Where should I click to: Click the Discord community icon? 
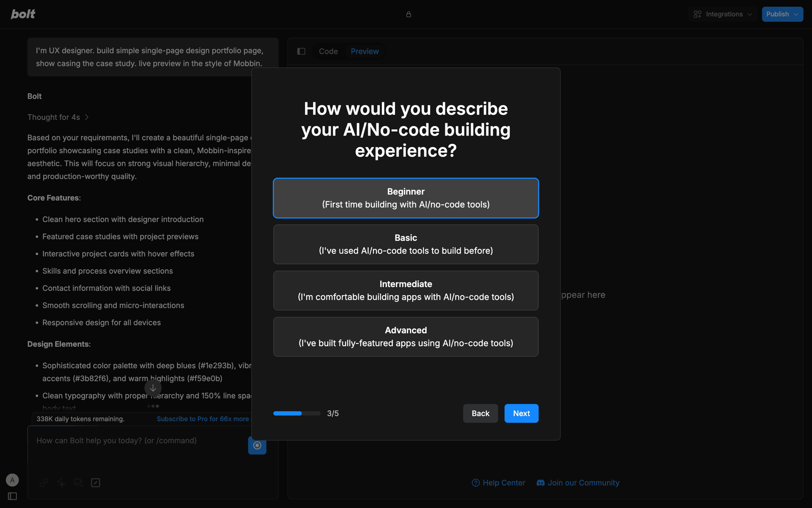point(540,483)
